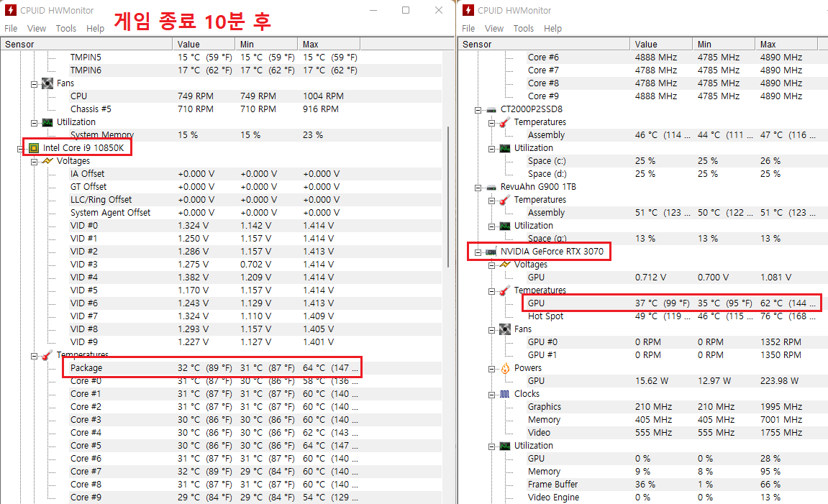Image resolution: width=828 pixels, height=504 pixels.
Task: Click the RTX 3070 Fans icon
Action: point(505,329)
